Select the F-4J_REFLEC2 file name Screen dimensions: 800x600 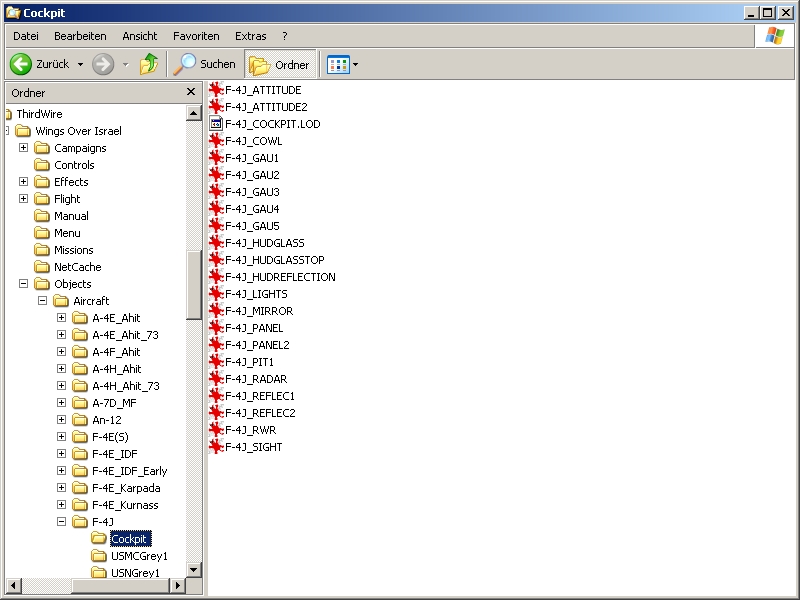[x=260, y=413]
